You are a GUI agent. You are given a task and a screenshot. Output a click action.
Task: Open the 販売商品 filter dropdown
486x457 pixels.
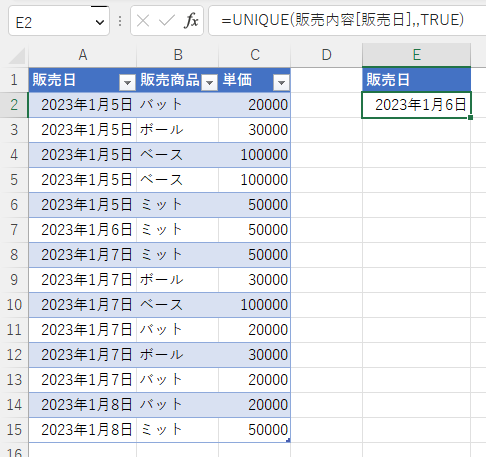(x=210, y=82)
